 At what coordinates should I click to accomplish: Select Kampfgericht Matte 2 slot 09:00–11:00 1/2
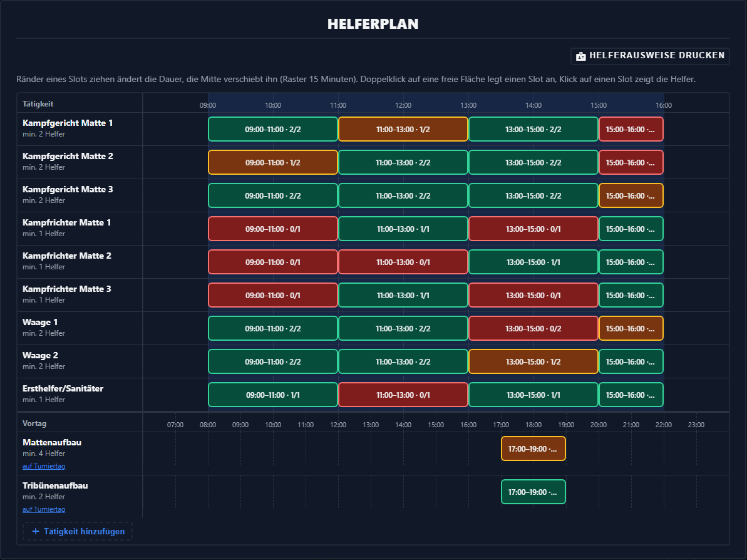[273, 162]
